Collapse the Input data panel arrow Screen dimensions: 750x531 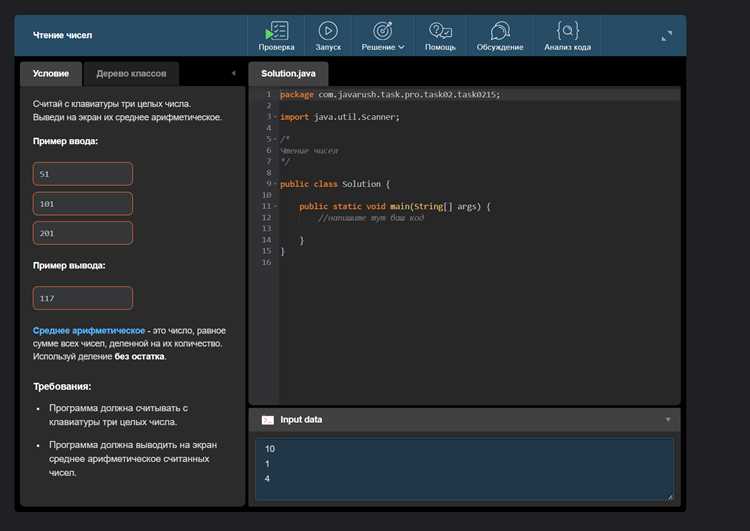coord(668,420)
